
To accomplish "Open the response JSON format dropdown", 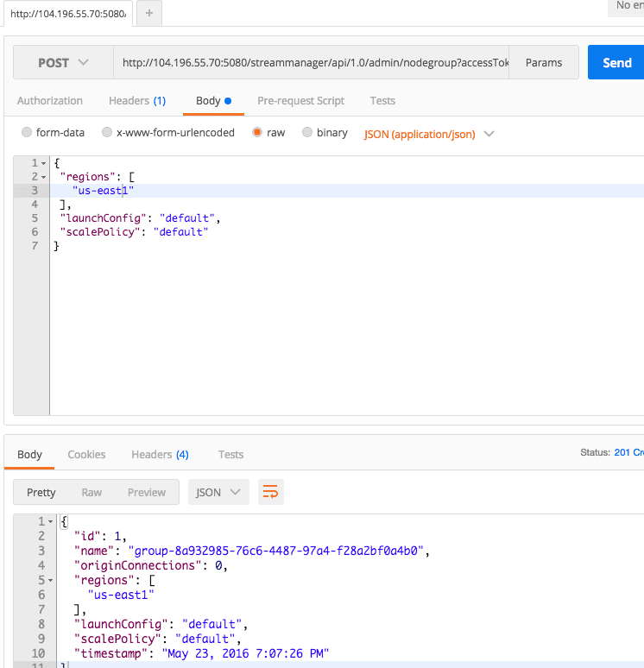I will pos(218,492).
